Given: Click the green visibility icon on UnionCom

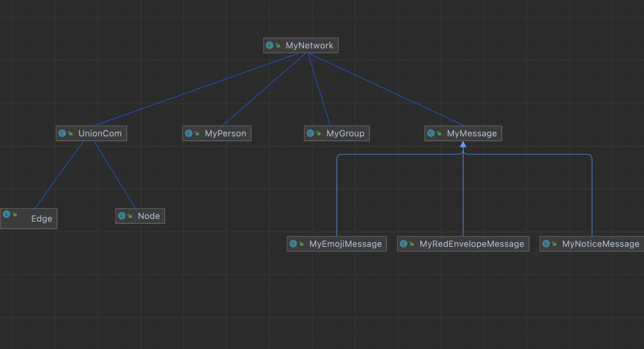Looking at the screenshot, I should point(70,133).
